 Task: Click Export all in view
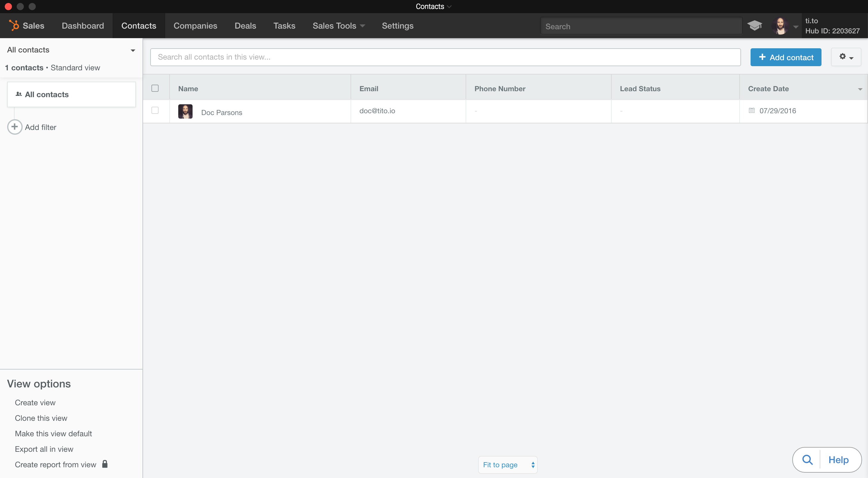click(44, 449)
